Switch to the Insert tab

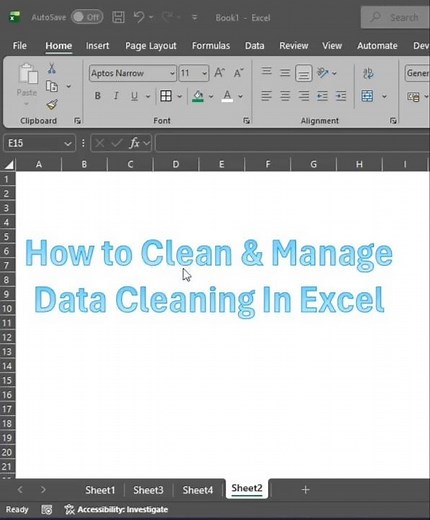[97, 46]
